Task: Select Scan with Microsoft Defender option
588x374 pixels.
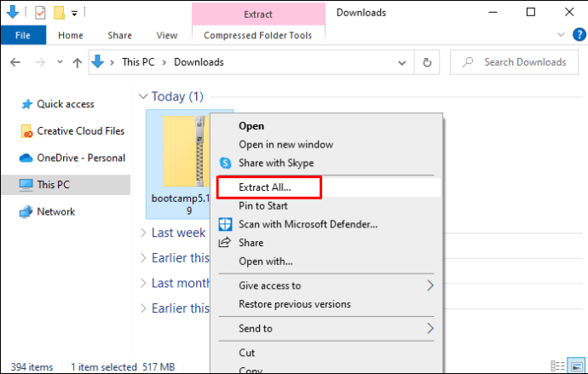Action: tap(308, 224)
